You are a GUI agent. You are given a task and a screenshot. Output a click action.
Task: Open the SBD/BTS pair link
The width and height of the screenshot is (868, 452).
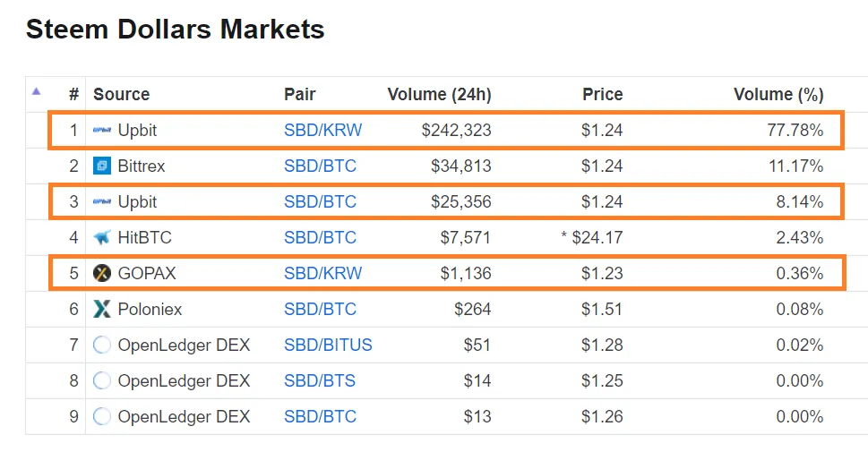[320, 380]
